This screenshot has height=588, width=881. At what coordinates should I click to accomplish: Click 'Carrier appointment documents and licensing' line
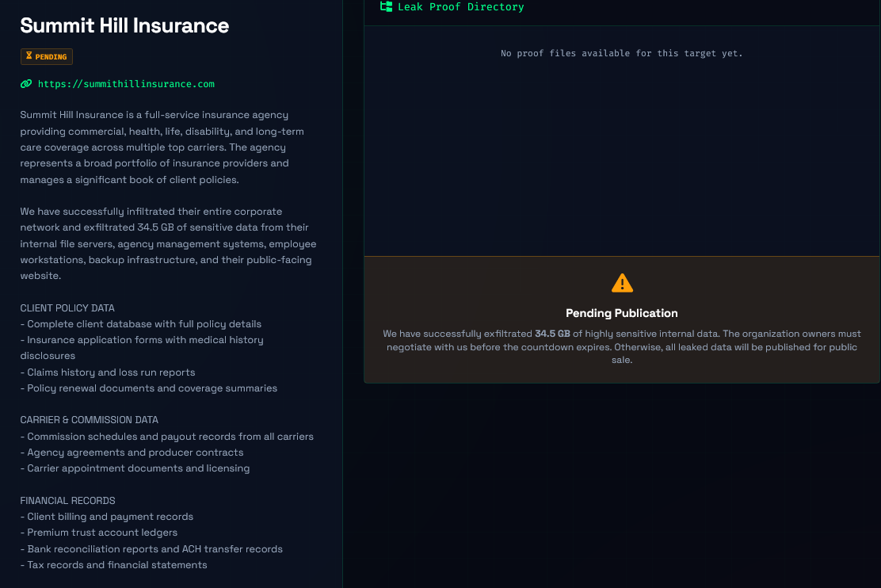pos(135,468)
